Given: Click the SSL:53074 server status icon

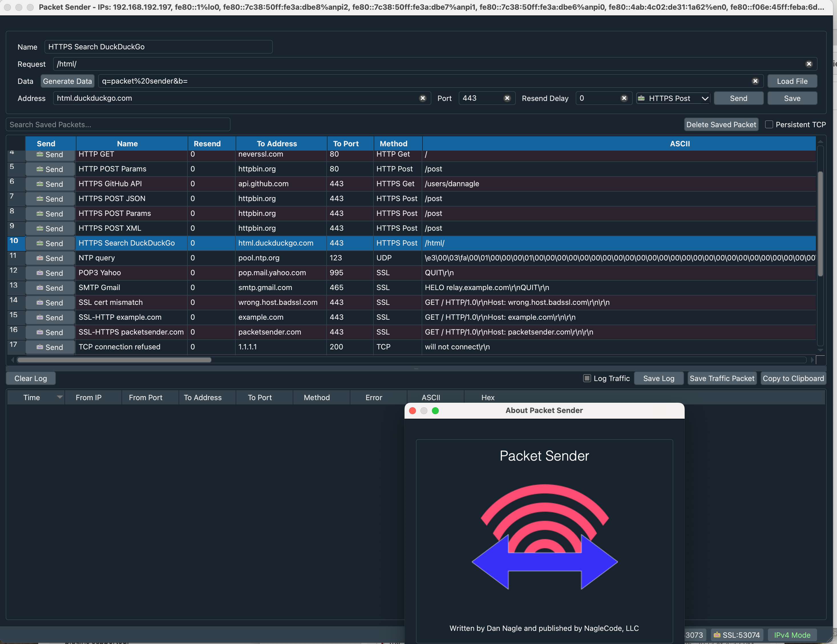Looking at the screenshot, I should (x=717, y=635).
